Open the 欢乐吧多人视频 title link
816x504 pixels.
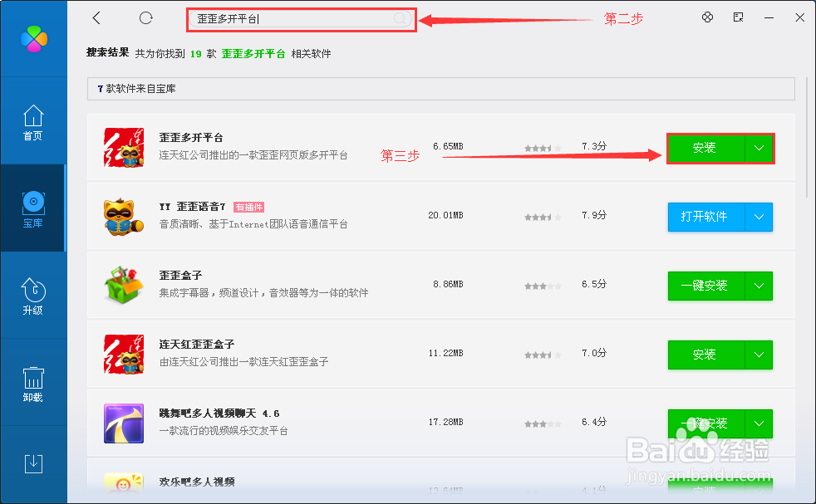[197, 482]
